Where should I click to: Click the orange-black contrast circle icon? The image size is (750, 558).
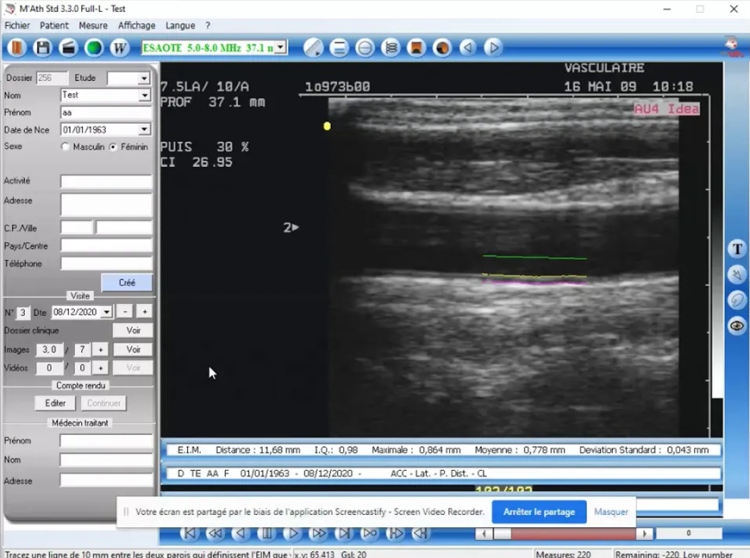(x=442, y=48)
